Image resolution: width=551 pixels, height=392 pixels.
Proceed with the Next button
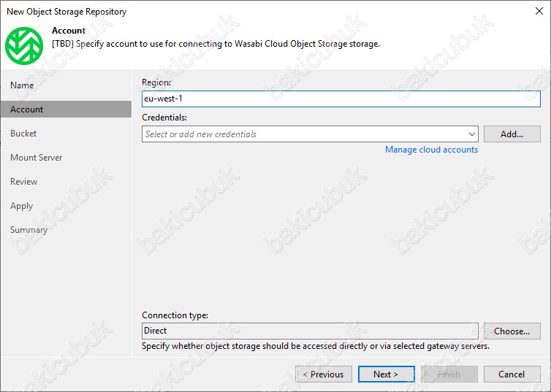click(x=386, y=374)
